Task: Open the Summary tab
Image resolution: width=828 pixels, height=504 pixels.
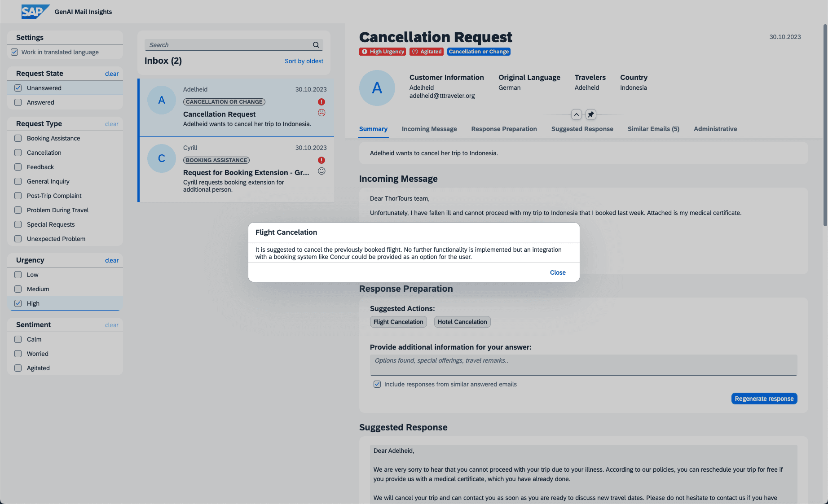Action: tap(373, 129)
